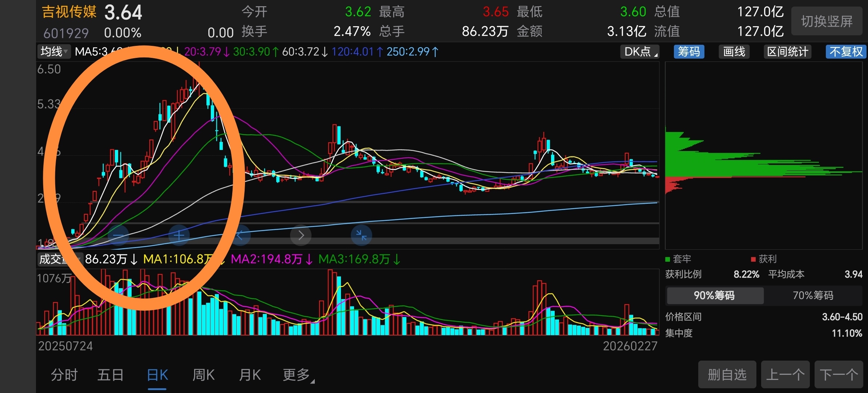Tap the collapse-arrows shrink chart icon
Screen dimensions: 868x393
click(x=361, y=235)
